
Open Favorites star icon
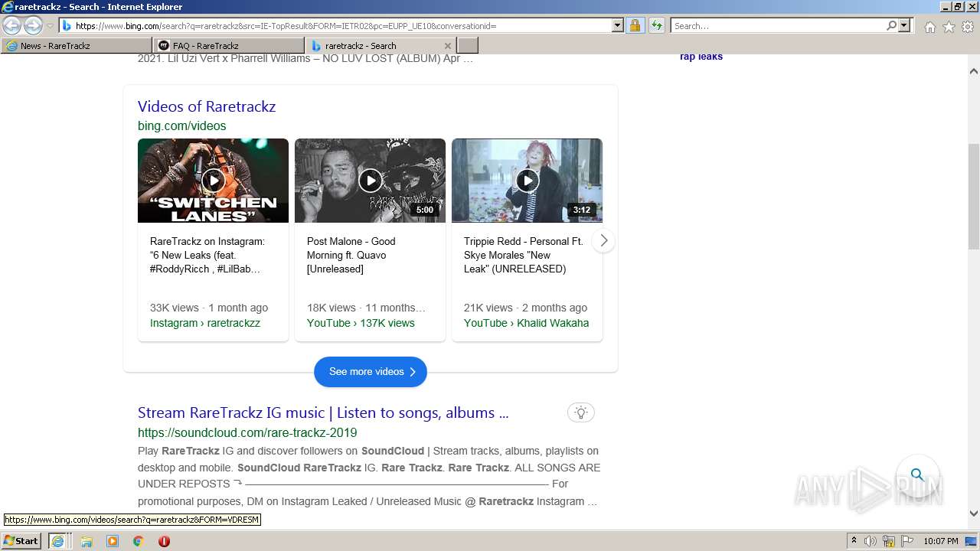click(949, 27)
